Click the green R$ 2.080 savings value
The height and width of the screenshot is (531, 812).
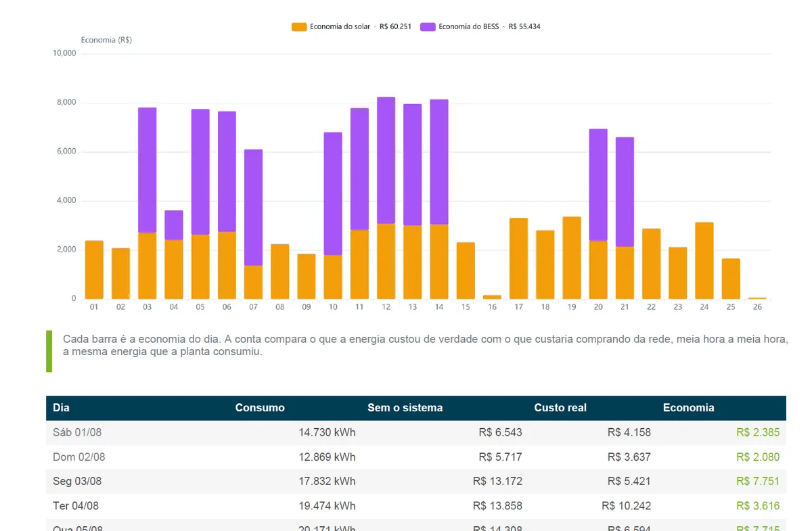pos(758,457)
